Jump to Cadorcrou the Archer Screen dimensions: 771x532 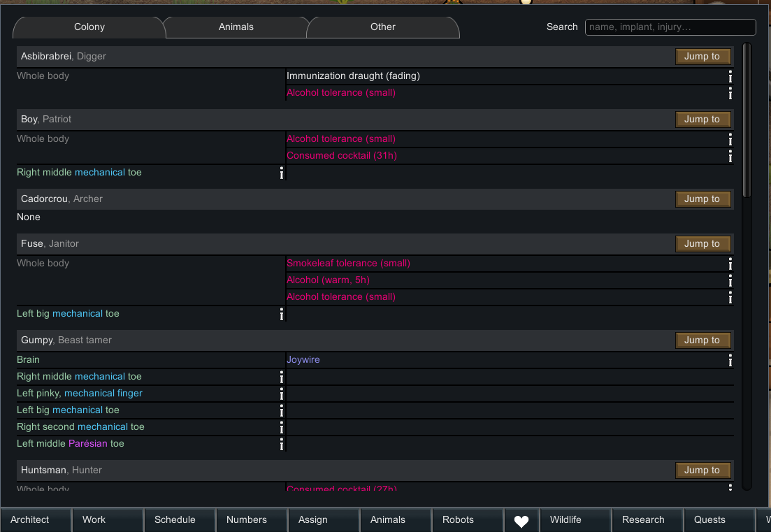(x=702, y=199)
